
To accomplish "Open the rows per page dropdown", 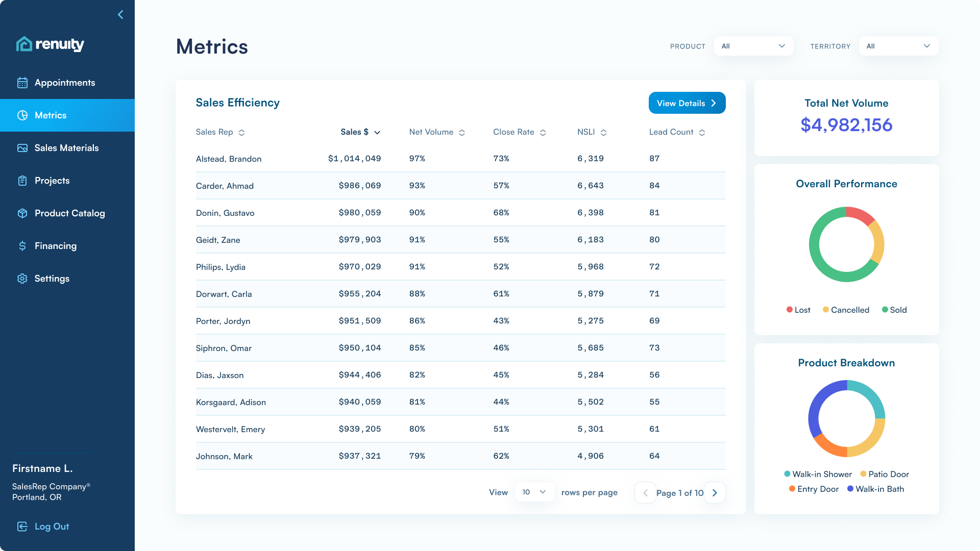I will (x=534, y=492).
